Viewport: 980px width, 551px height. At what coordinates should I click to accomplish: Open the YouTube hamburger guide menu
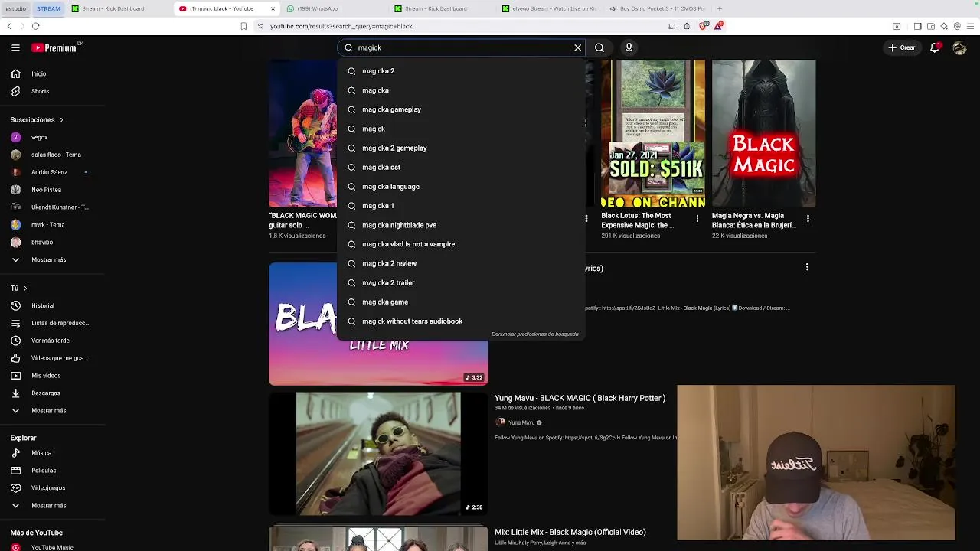[15, 47]
